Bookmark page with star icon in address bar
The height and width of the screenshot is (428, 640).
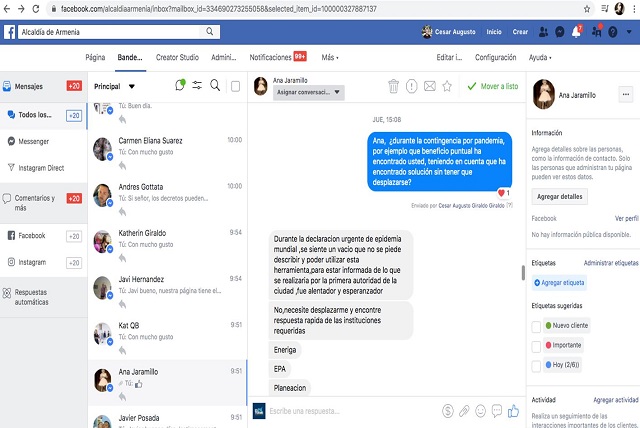point(587,9)
